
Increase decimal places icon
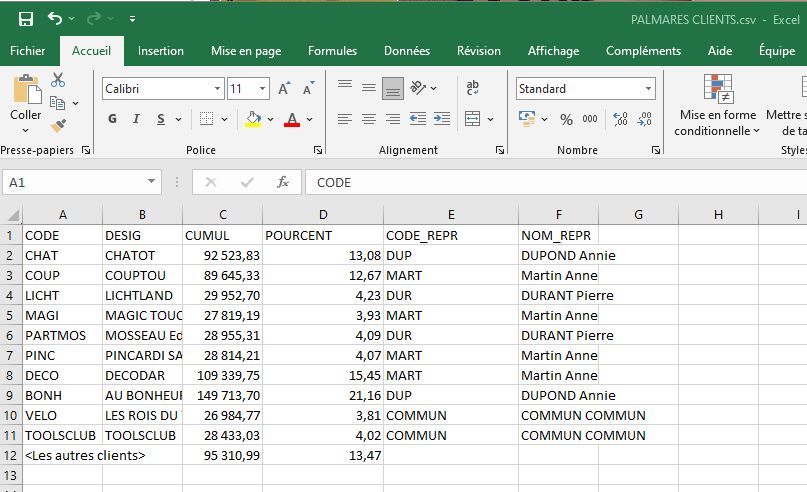[620, 119]
